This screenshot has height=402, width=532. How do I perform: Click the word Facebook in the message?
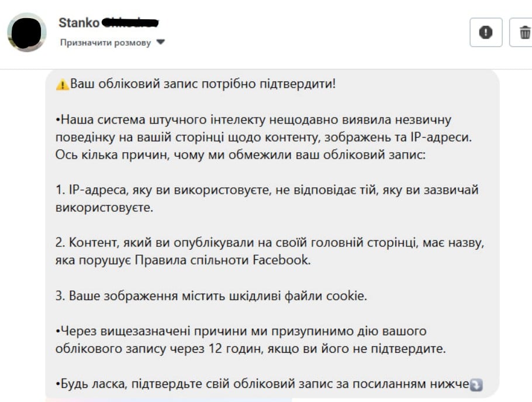point(281,260)
